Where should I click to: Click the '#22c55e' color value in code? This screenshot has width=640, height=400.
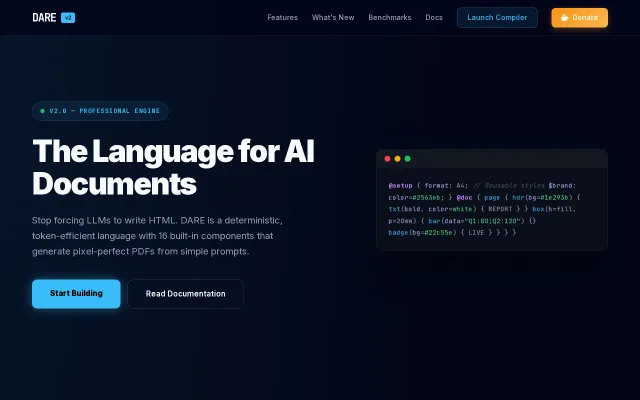438,233
